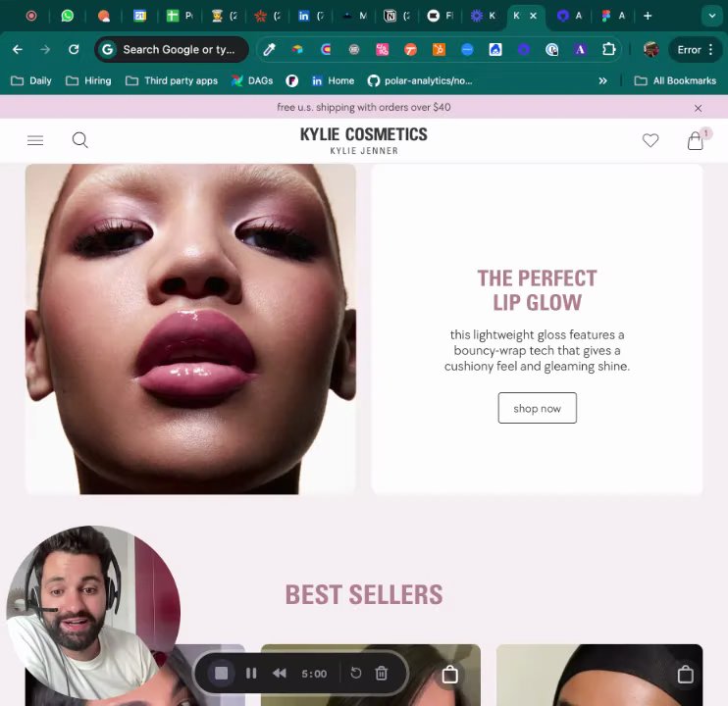Go back in browser history
The width and height of the screenshot is (728, 706).
(18, 49)
